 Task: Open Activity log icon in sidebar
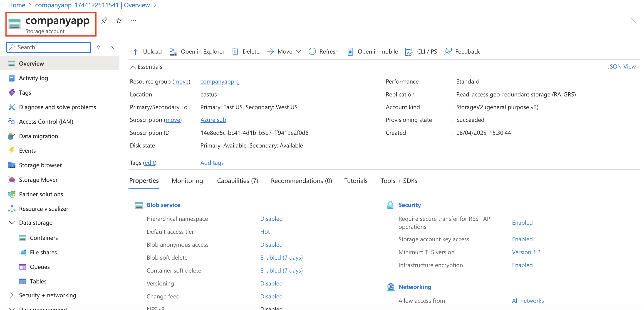click(x=12, y=78)
